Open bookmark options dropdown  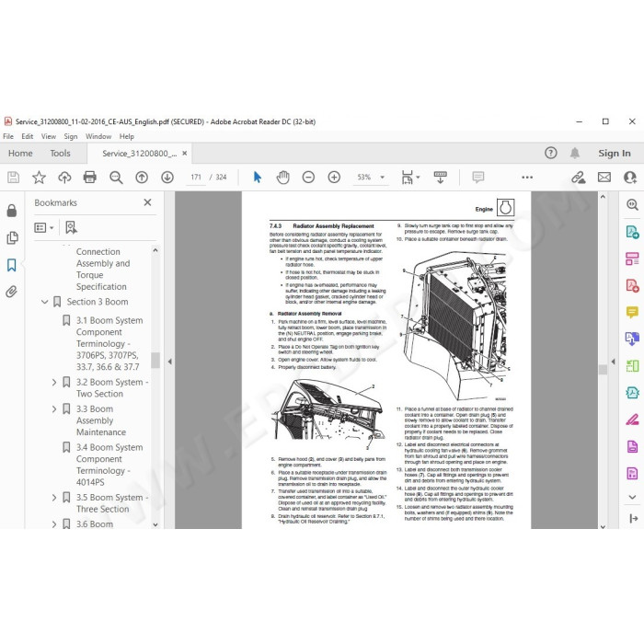(44, 227)
